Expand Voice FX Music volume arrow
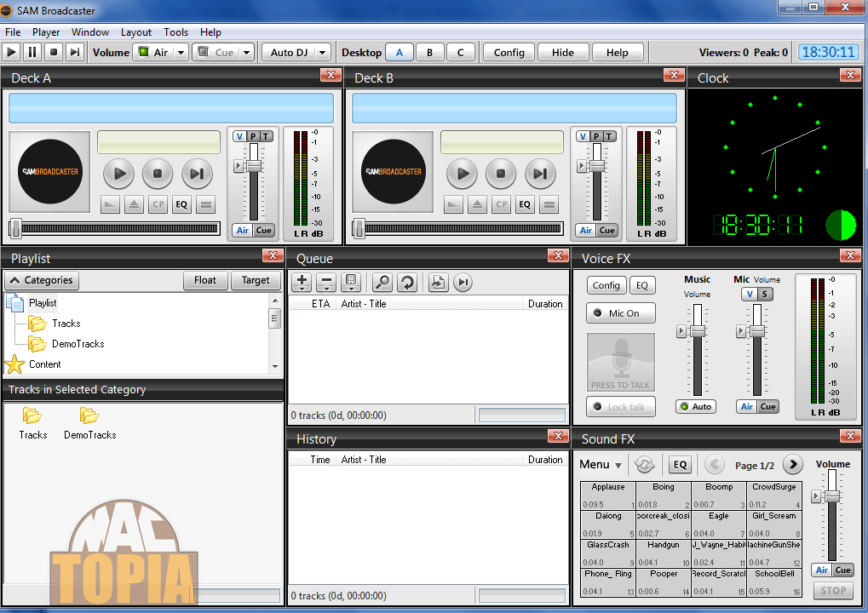The width and height of the screenshot is (868, 613). [x=681, y=331]
